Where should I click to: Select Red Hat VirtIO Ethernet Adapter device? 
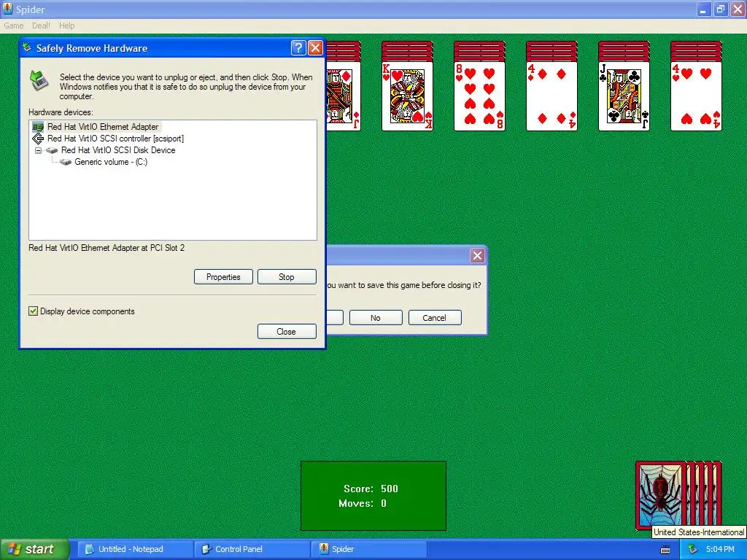click(x=103, y=127)
